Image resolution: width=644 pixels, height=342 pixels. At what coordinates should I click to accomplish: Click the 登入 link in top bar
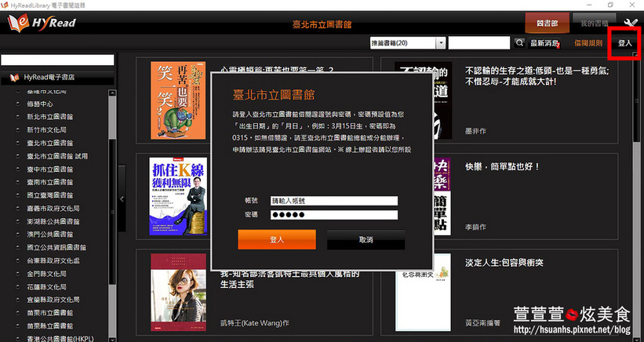(625, 43)
